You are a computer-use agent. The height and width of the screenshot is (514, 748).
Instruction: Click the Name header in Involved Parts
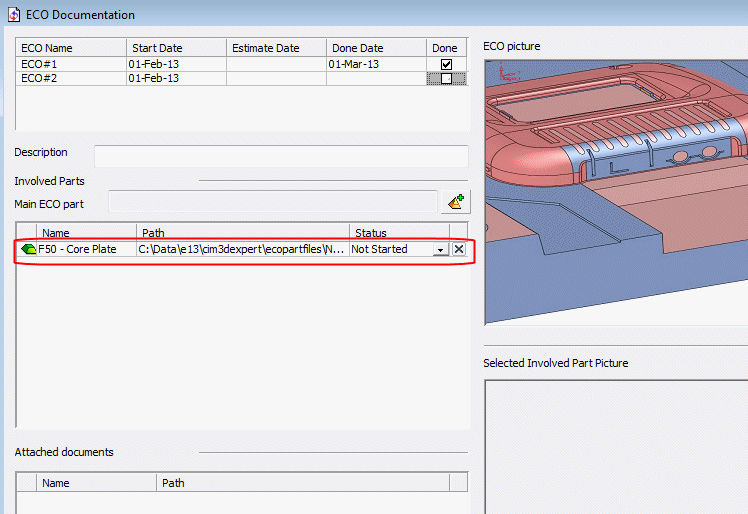point(87,232)
